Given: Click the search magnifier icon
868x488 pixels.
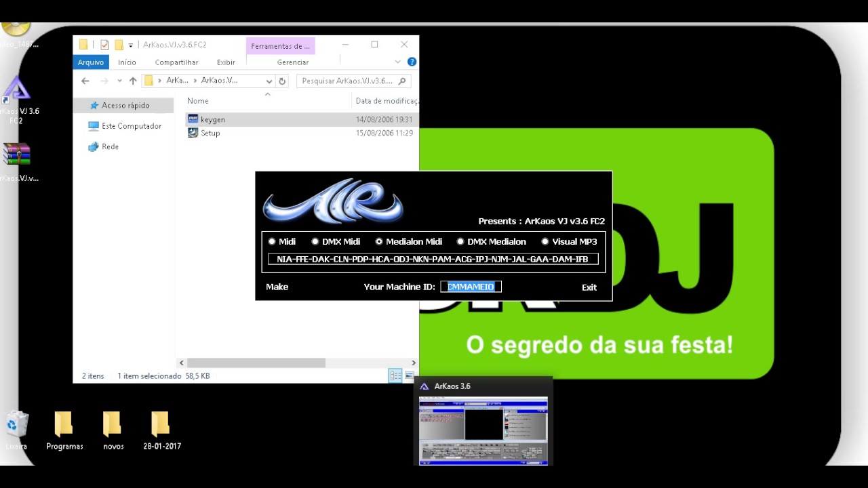Looking at the screenshot, I should 402,81.
